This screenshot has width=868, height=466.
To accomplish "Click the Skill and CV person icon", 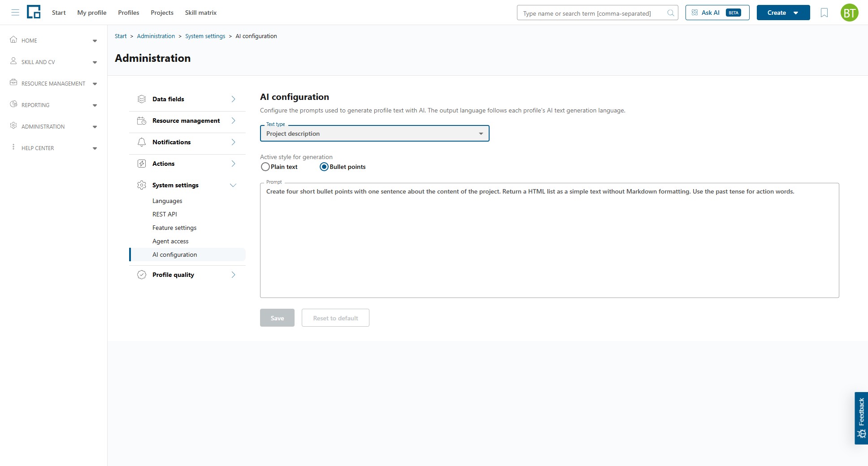I will [x=13, y=61].
